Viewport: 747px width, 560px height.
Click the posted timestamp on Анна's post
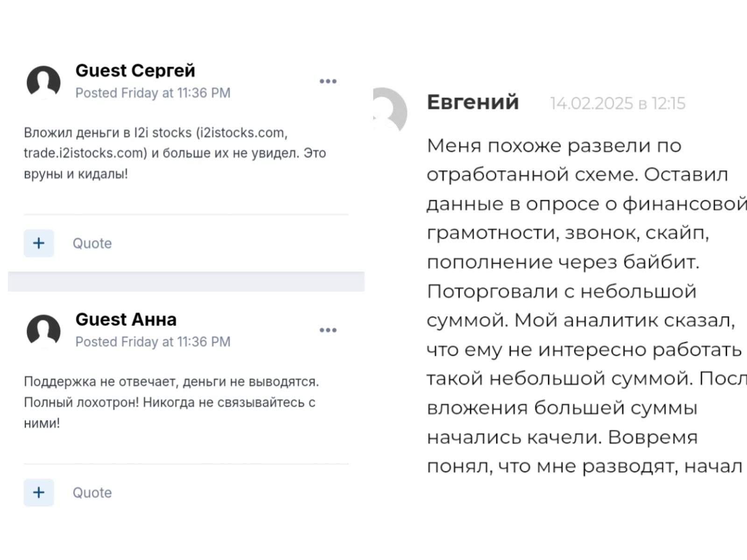pyautogui.click(x=153, y=342)
